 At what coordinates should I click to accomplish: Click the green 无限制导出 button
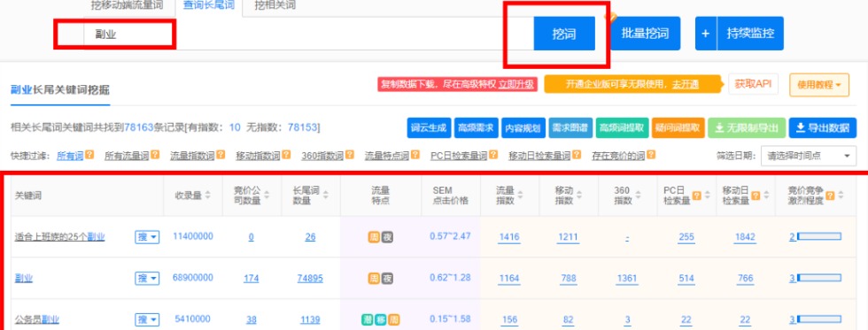[x=746, y=128]
